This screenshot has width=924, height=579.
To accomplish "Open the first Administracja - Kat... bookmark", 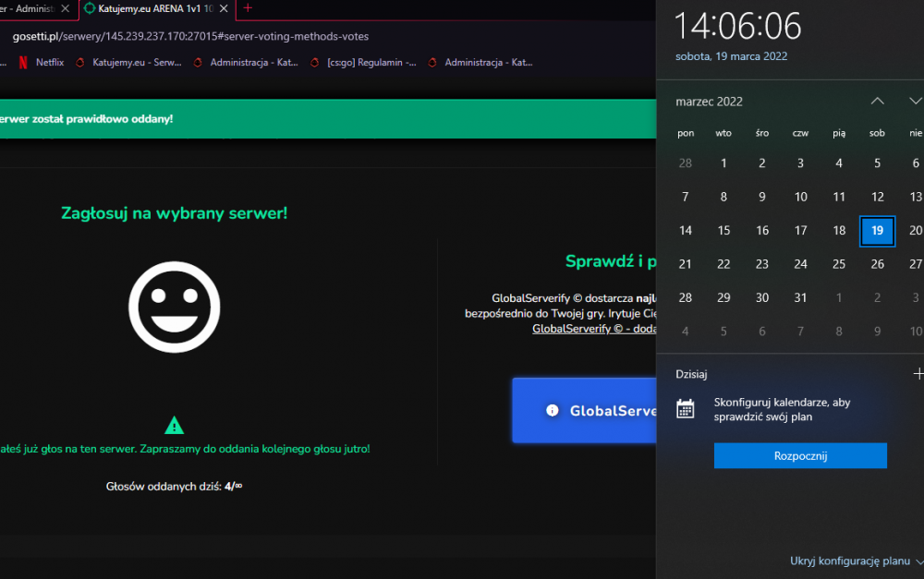I will [x=247, y=63].
